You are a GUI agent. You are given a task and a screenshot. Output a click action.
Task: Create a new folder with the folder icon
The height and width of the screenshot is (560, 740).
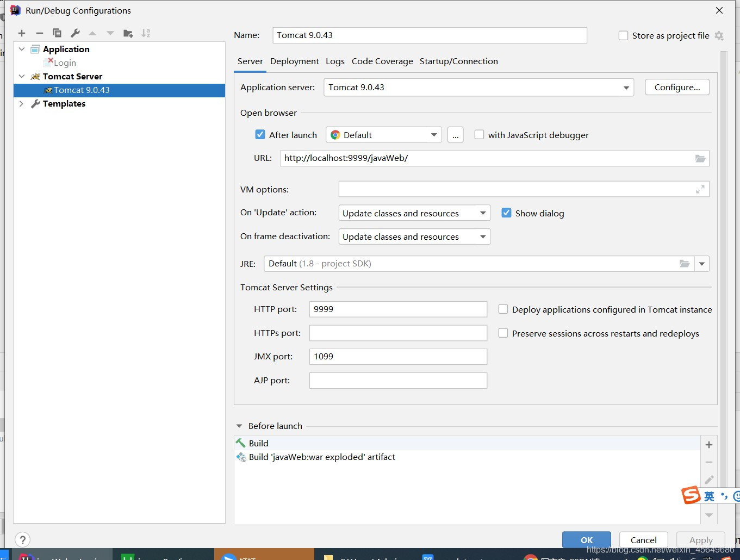[128, 33]
